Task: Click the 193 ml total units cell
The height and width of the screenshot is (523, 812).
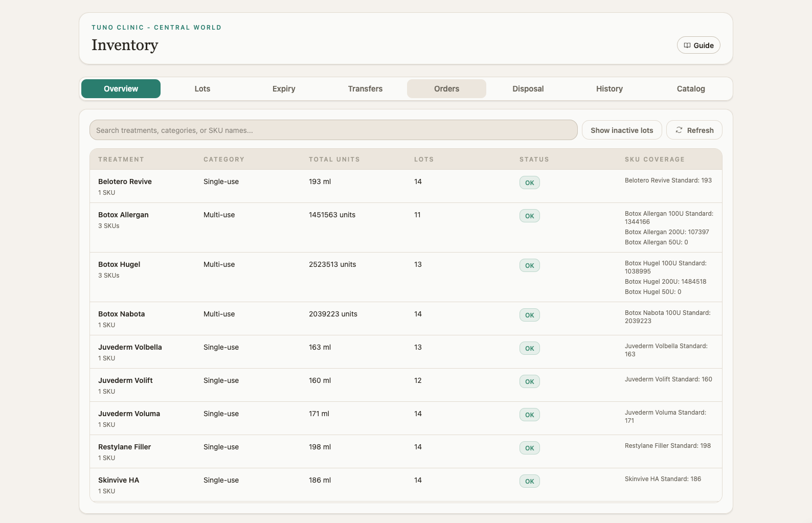Action: (x=320, y=181)
